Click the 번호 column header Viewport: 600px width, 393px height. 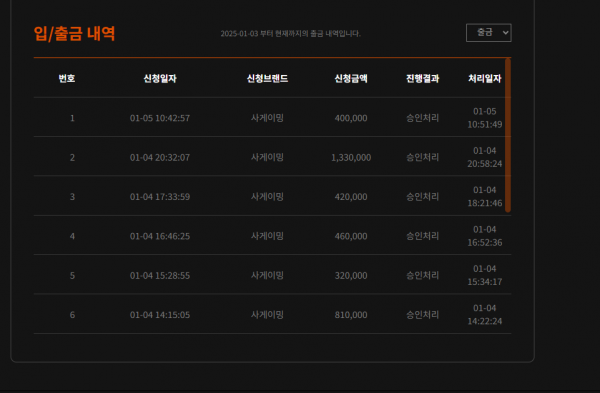pyautogui.click(x=67, y=78)
